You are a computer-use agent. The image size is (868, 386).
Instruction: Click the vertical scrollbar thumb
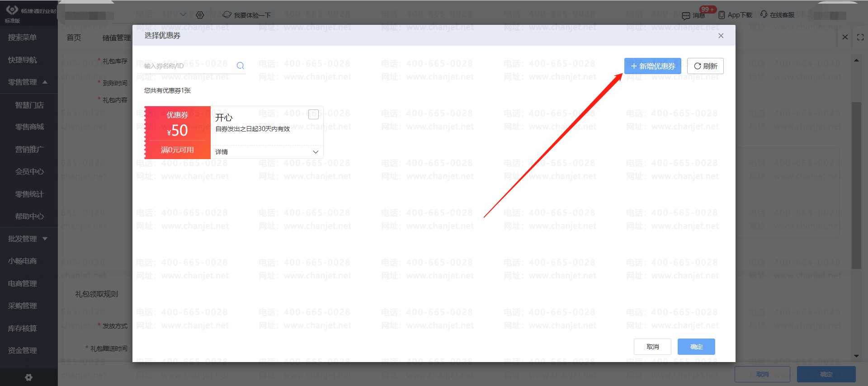tap(856, 185)
